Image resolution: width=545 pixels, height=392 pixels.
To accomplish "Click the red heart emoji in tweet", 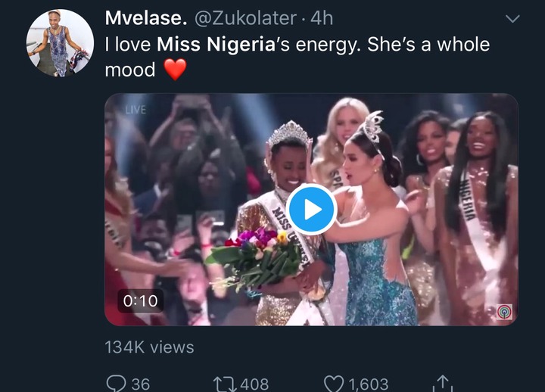I will pyautogui.click(x=175, y=70).
